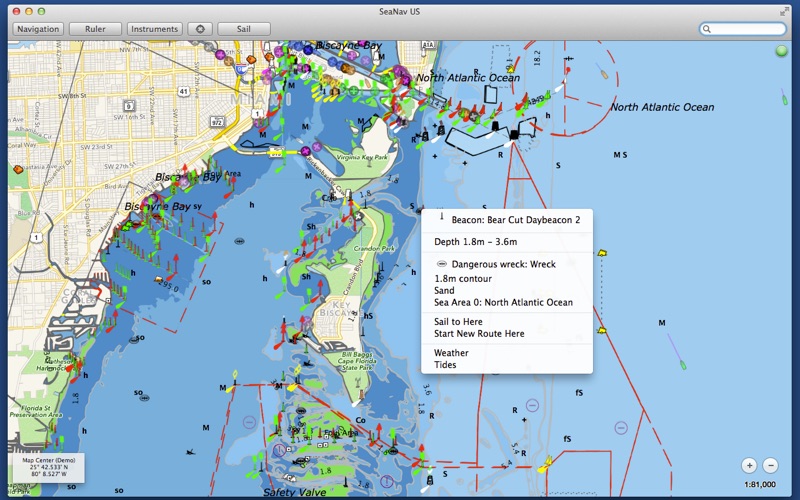
Task: Choose Sail to Here from popup menu
Action: click(458, 321)
